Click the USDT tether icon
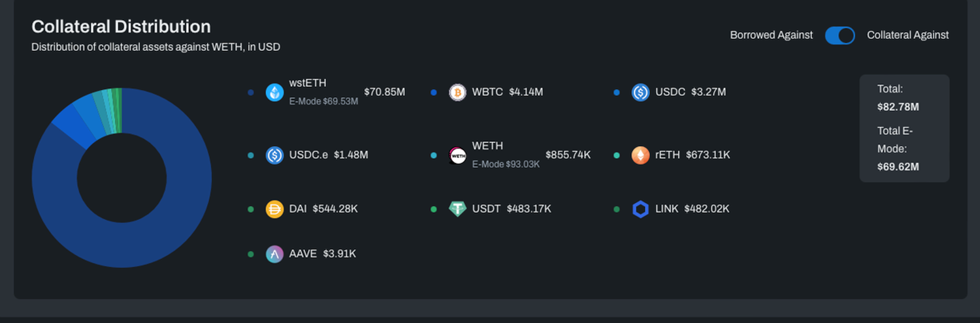 click(457, 209)
